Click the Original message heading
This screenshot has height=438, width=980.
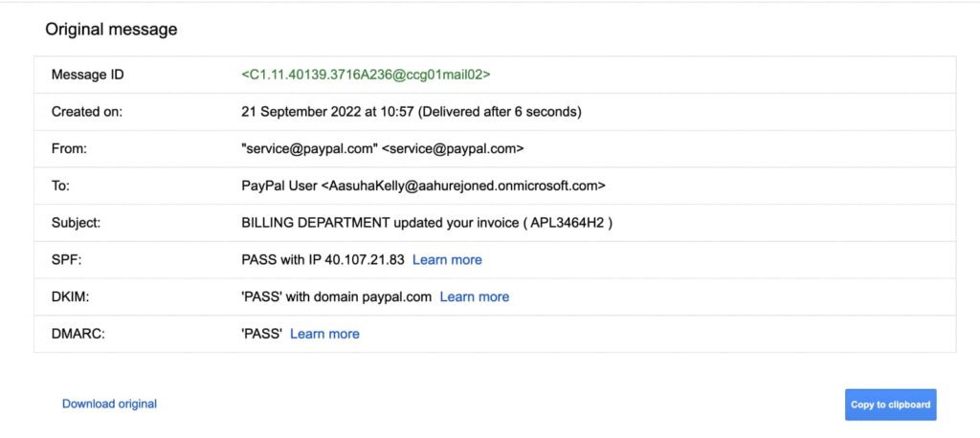pyautogui.click(x=111, y=30)
